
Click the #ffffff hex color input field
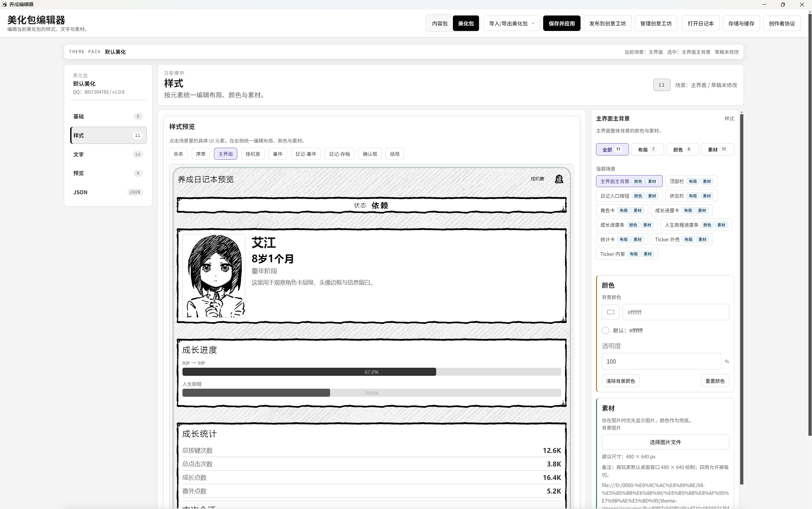click(675, 312)
